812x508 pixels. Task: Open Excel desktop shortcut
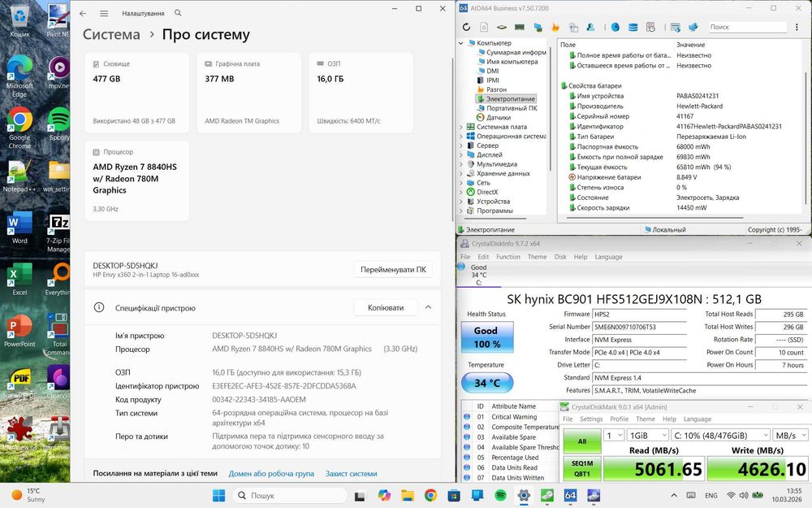click(x=19, y=280)
